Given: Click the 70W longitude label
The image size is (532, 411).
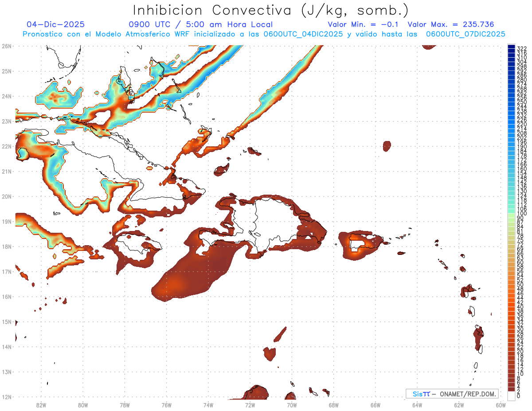Looking at the screenshot, I should click(x=292, y=405).
